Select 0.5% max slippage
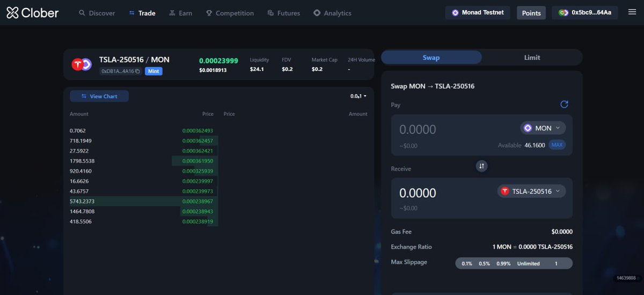 [485, 263]
